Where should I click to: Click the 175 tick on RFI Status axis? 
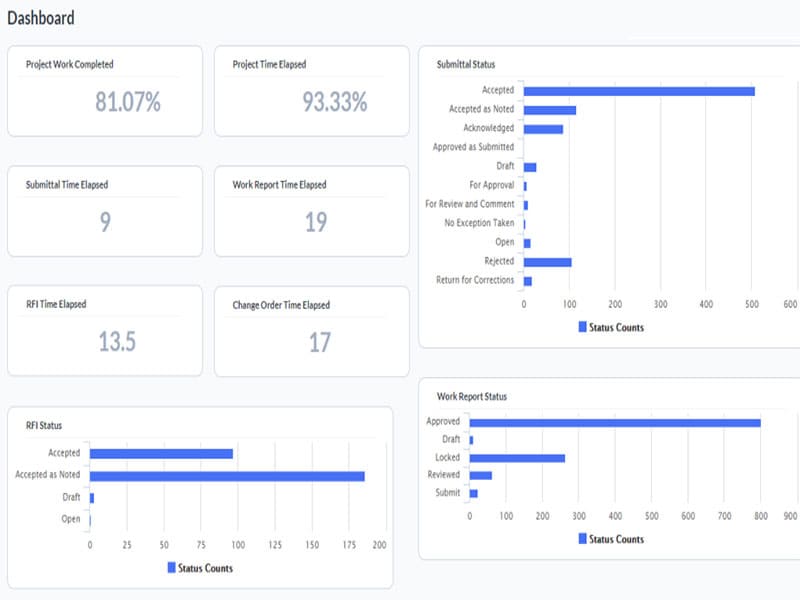[x=349, y=545]
